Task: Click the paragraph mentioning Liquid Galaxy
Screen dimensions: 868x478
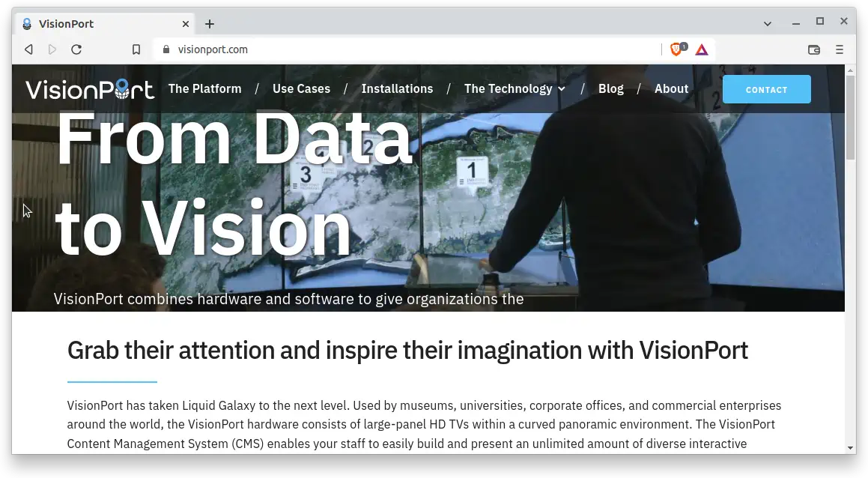Action: 424,424
